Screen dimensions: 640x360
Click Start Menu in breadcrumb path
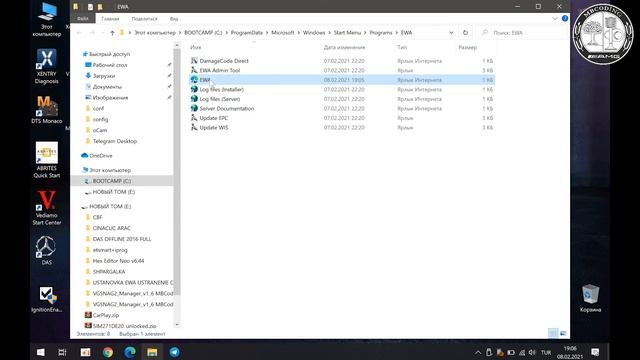tap(347, 33)
